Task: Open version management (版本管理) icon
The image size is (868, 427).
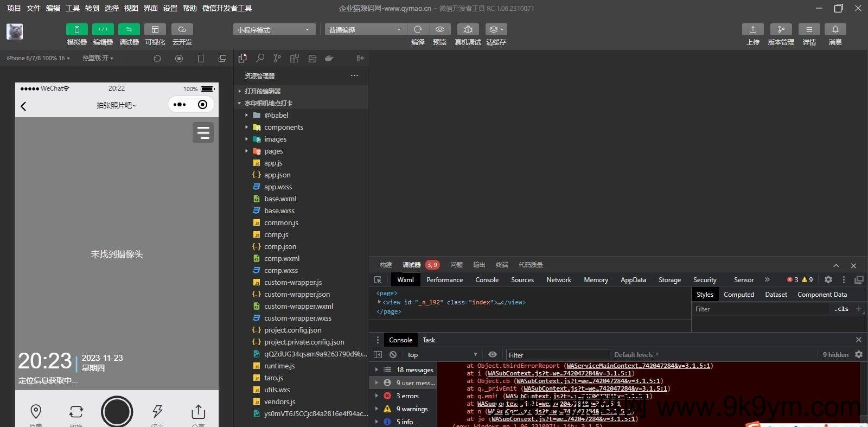Action: point(781,29)
